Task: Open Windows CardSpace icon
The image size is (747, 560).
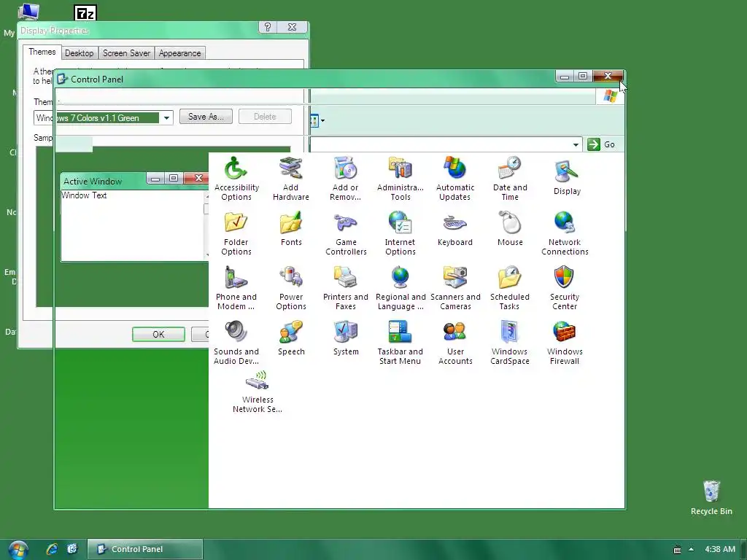Action: point(510,343)
